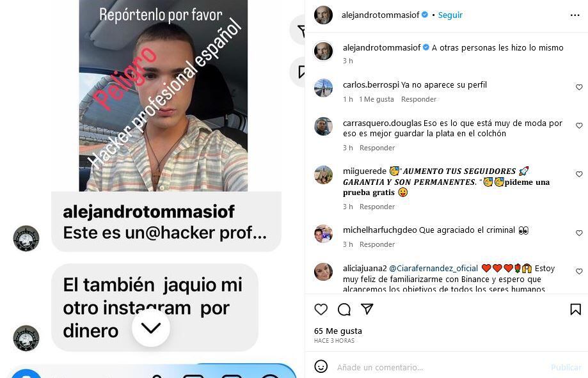Share post using paper plane icon
Viewport: 588px width, 378px height.
click(367, 309)
